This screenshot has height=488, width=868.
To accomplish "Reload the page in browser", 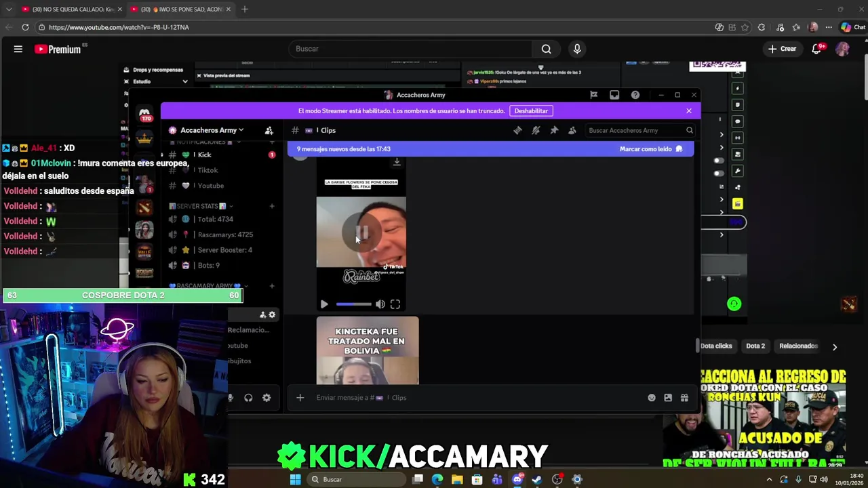I will (x=25, y=27).
